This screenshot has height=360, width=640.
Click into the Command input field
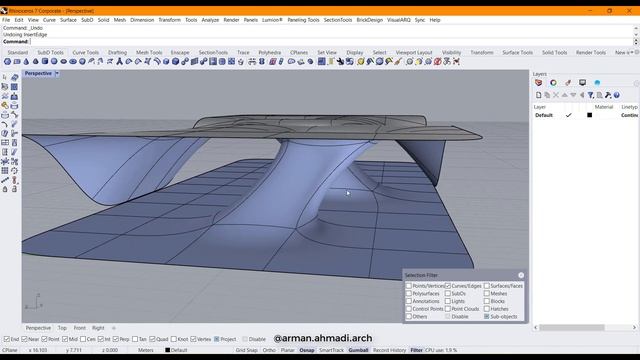point(332,42)
